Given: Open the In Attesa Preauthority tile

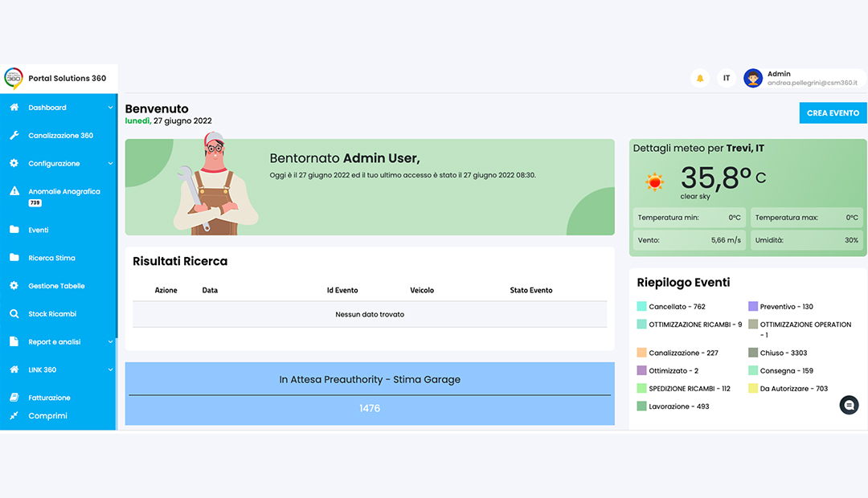Looking at the screenshot, I should click(370, 394).
